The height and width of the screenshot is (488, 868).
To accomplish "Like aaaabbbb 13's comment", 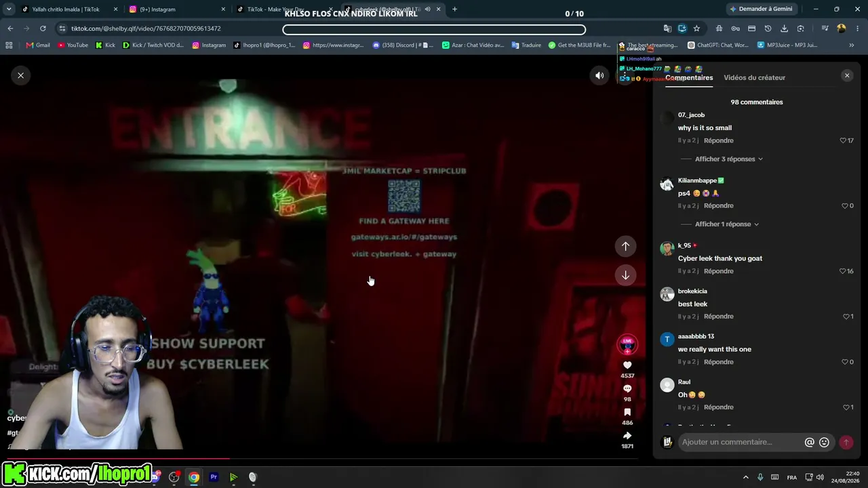I will (x=845, y=362).
